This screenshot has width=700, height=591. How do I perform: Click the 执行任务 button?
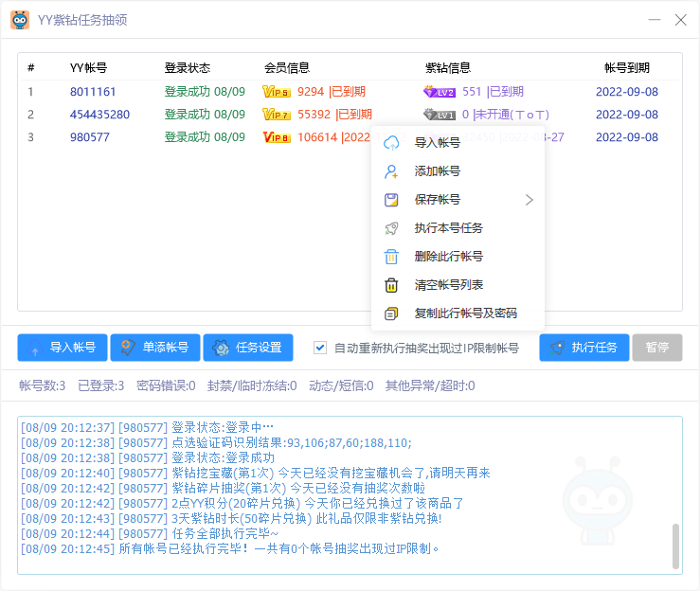tap(584, 348)
